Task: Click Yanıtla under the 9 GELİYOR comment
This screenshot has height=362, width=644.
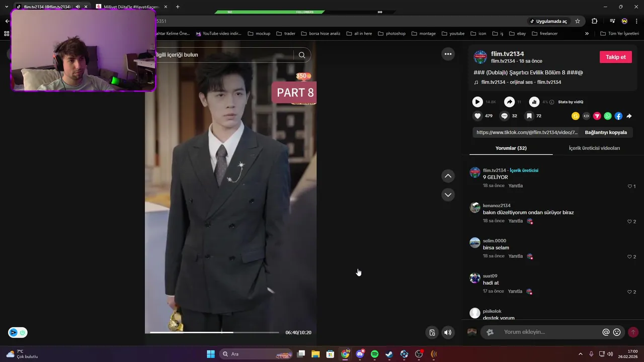Action: [x=515, y=186]
